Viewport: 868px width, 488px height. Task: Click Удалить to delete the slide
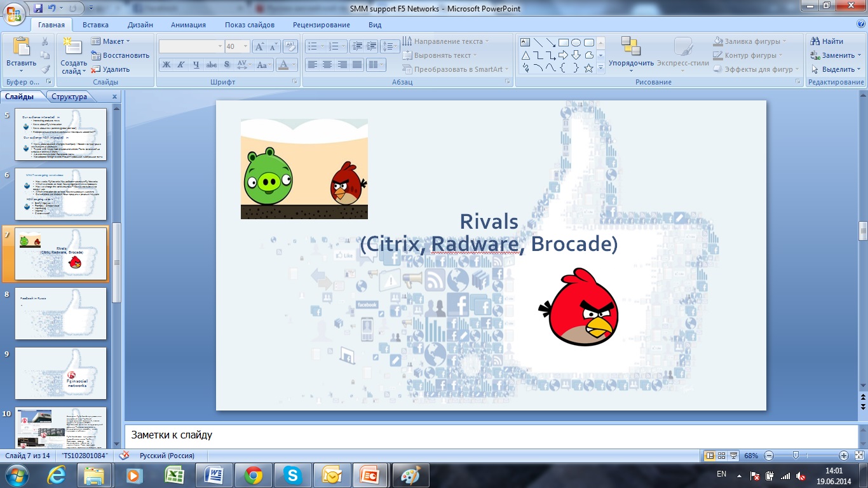111,69
